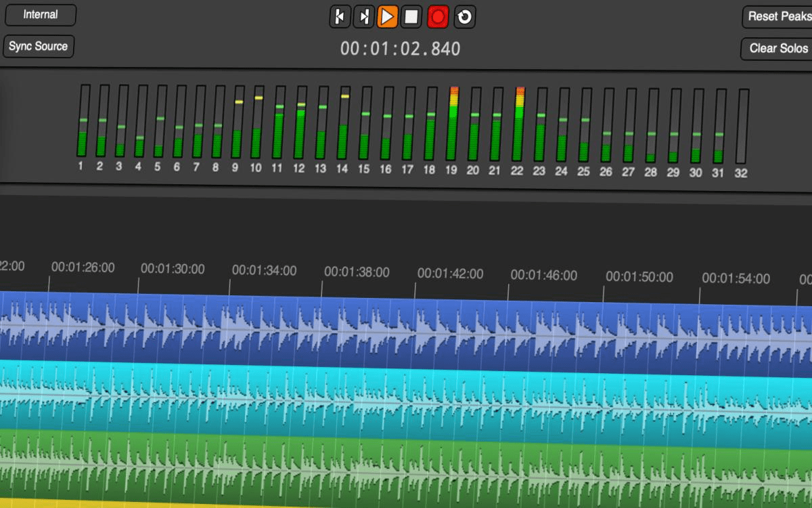
Task: Click the channel 26 level meter
Action: [x=607, y=125]
